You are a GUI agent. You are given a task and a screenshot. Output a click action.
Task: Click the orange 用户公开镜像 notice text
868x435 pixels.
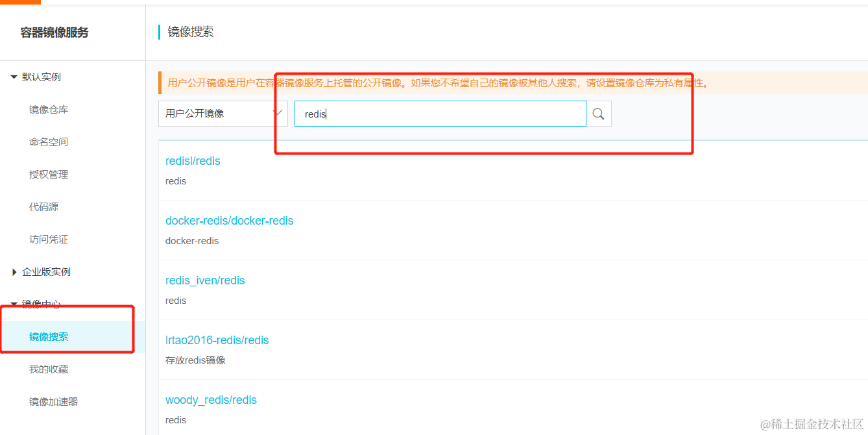[x=439, y=83]
